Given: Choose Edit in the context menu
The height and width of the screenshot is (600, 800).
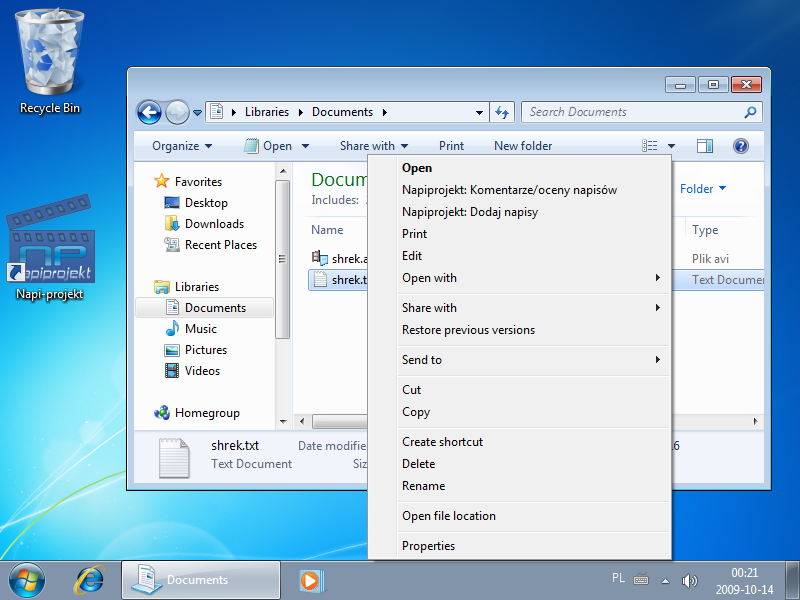Looking at the screenshot, I should [534, 256].
